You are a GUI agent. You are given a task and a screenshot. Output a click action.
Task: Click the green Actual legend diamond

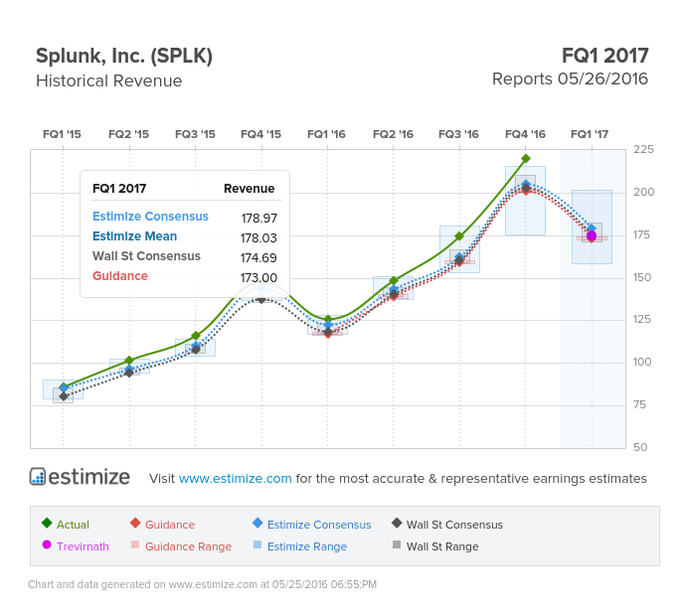point(47,523)
